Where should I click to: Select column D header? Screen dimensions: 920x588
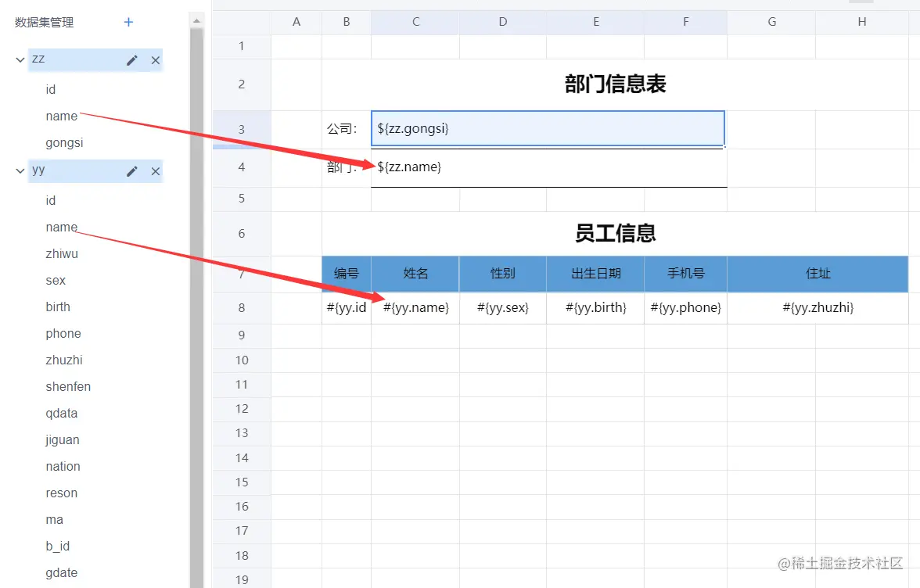pyautogui.click(x=503, y=22)
